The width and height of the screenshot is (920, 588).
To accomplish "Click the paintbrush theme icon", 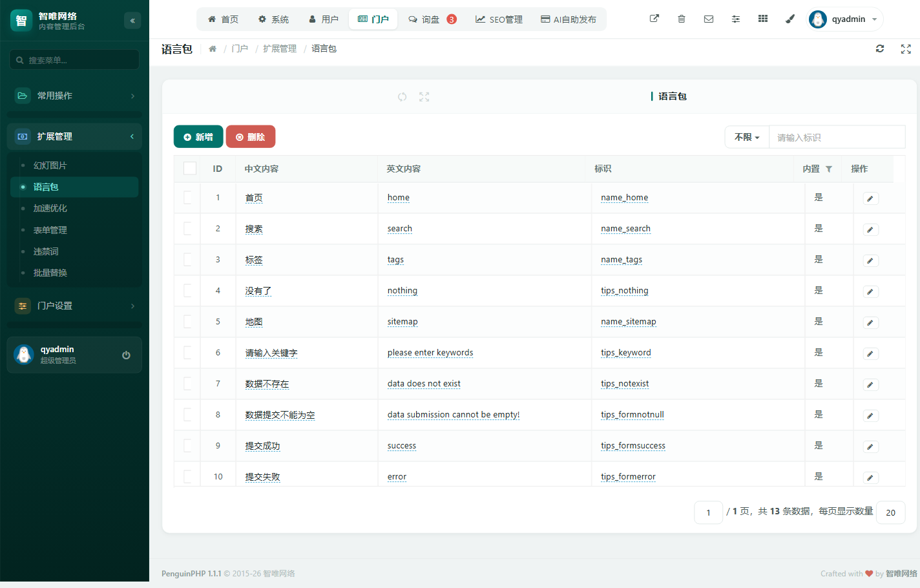I will coord(790,19).
